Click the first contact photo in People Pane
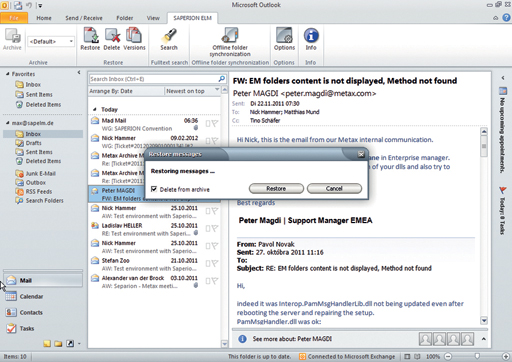The image size is (512, 362). point(425,339)
